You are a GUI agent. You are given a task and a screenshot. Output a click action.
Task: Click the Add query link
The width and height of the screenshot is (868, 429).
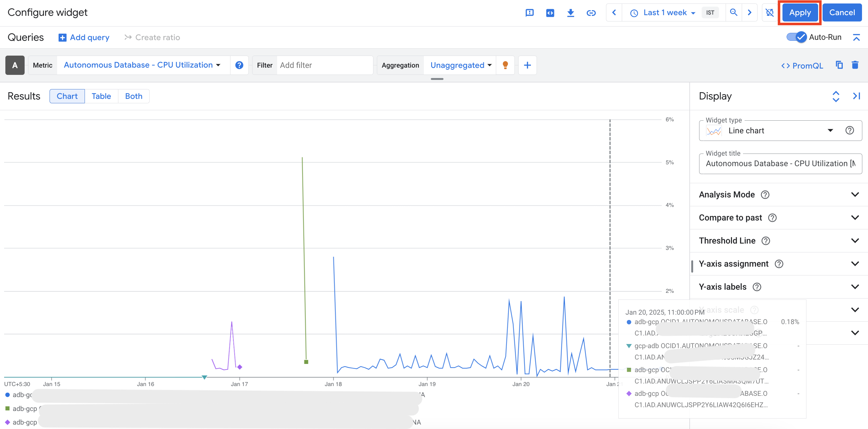tap(84, 38)
